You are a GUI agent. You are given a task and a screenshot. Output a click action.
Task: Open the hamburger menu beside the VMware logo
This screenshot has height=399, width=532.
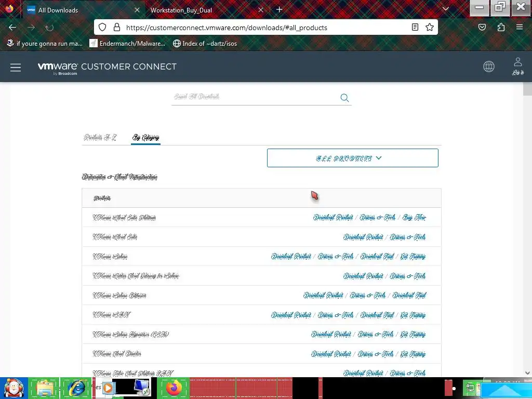16,67
